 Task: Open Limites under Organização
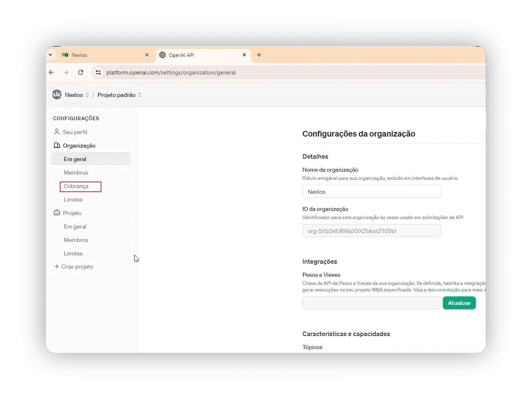point(73,199)
